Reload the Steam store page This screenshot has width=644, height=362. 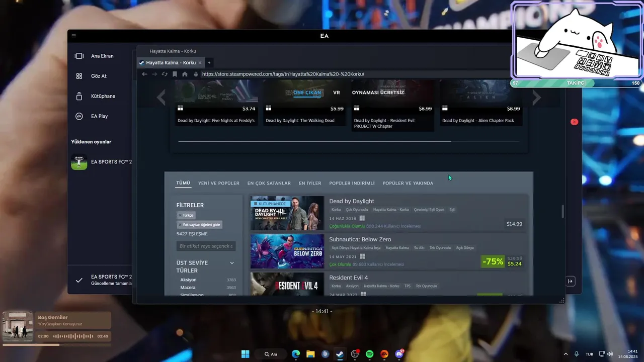pos(165,74)
